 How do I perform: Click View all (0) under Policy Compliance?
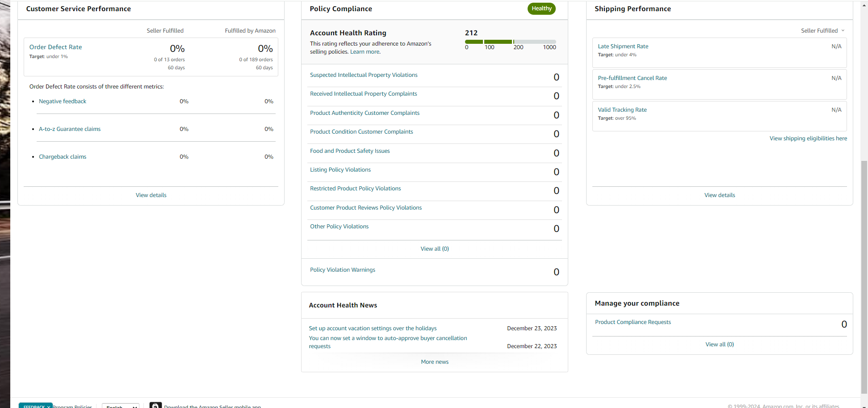(435, 249)
